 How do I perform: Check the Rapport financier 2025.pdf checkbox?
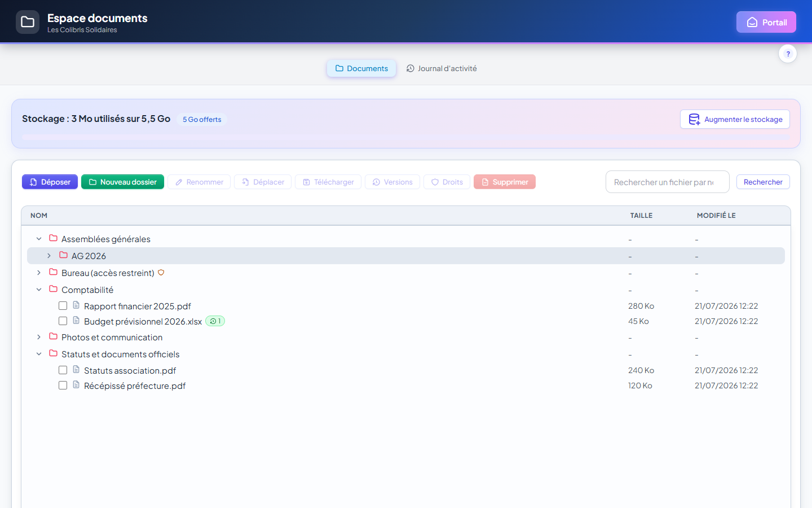[x=63, y=306]
